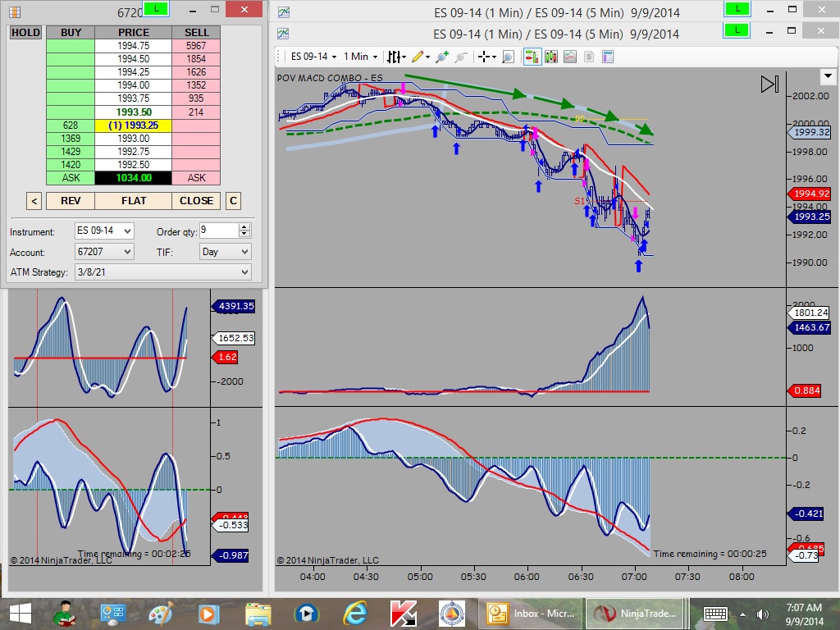Click the zoom out magnifier icon

tap(461, 57)
